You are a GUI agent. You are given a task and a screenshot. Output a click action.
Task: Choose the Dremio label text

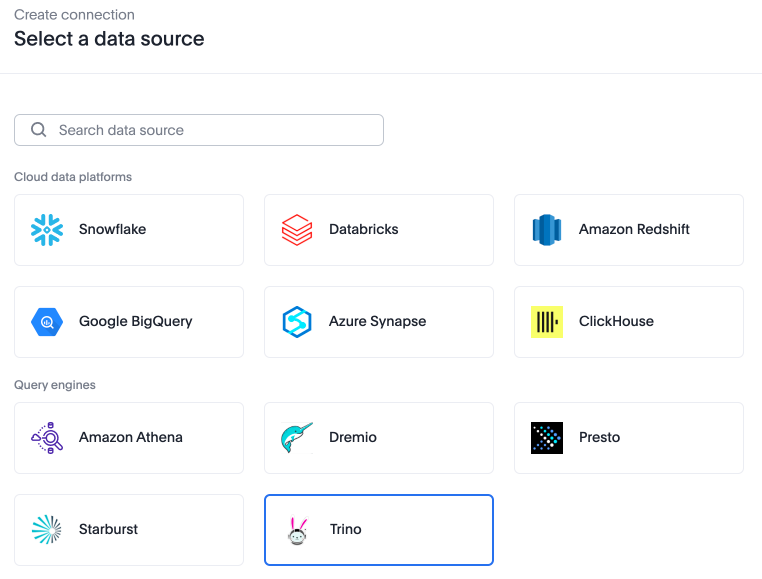[353, 437]
